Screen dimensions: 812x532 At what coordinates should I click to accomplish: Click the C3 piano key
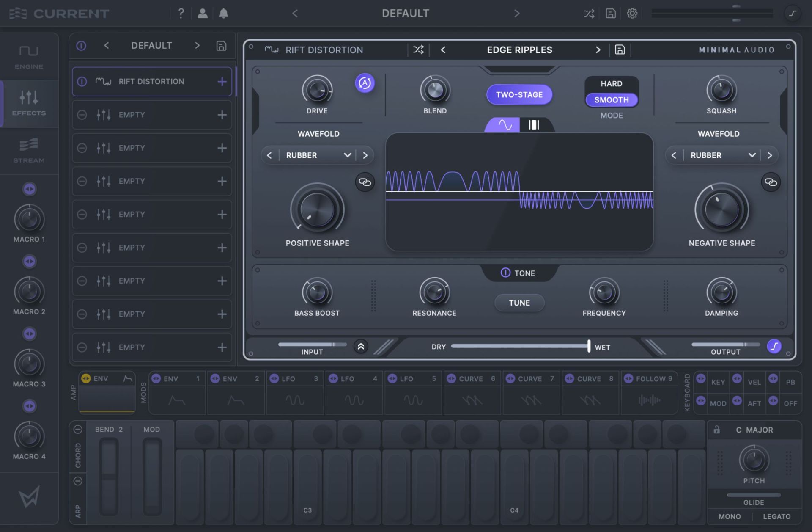point(307,488)
